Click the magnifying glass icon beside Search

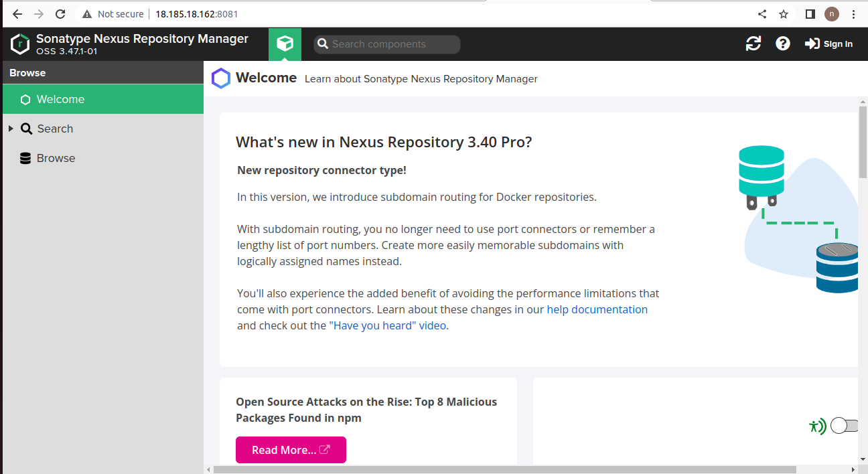(26, 128)
